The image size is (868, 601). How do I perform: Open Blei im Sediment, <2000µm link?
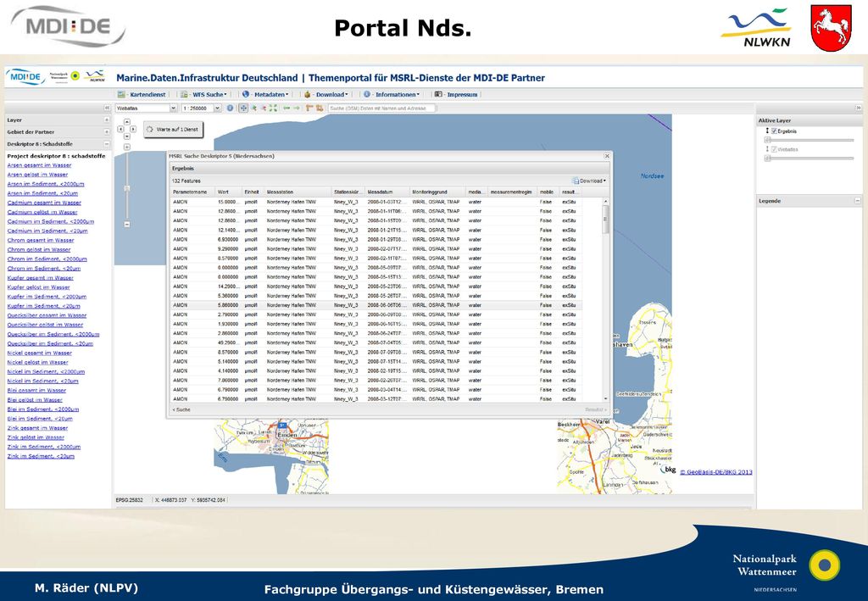(43, 409)
